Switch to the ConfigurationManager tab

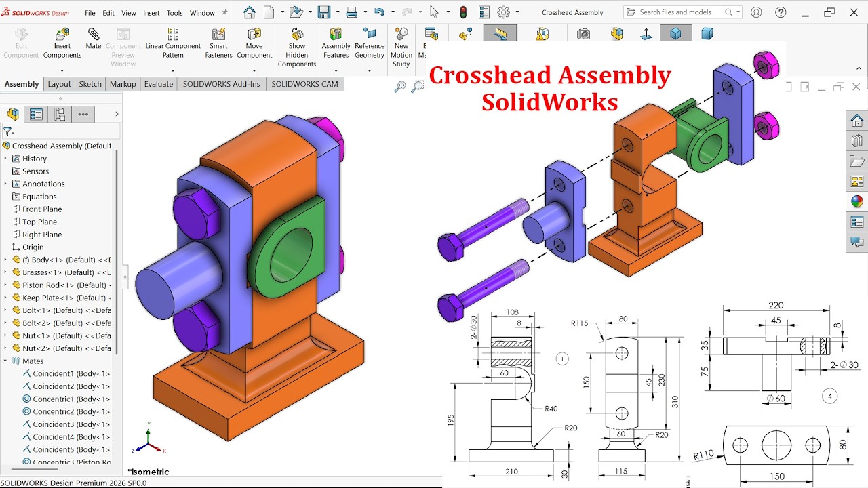tap(60, 114)
